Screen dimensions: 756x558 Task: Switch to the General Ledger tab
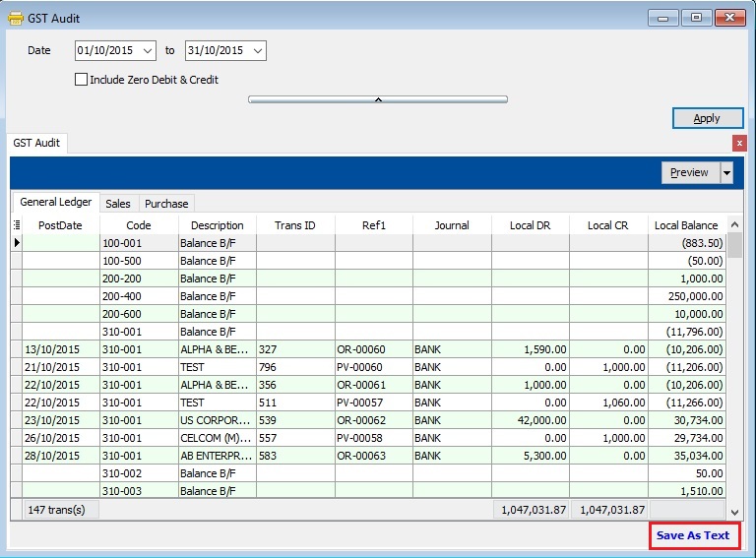(x=55, y=203)
